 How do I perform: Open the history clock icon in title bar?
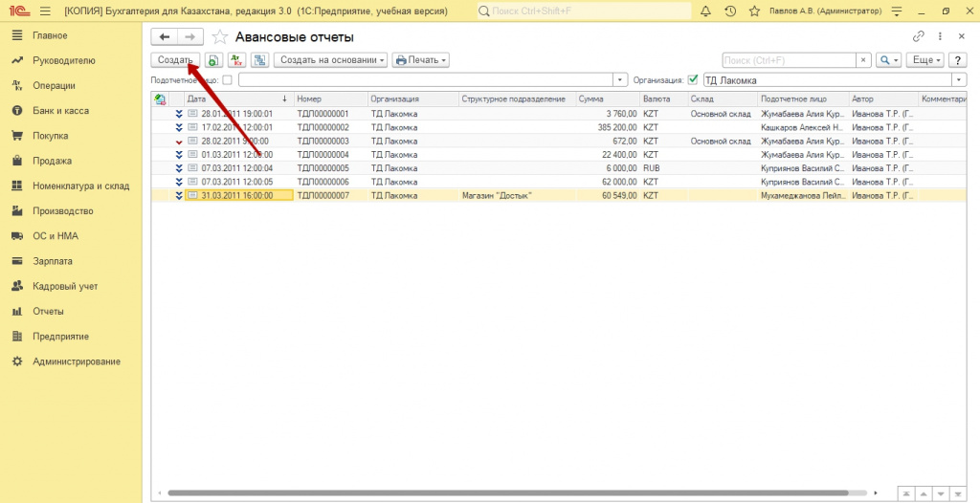click(x=730, y=11)
